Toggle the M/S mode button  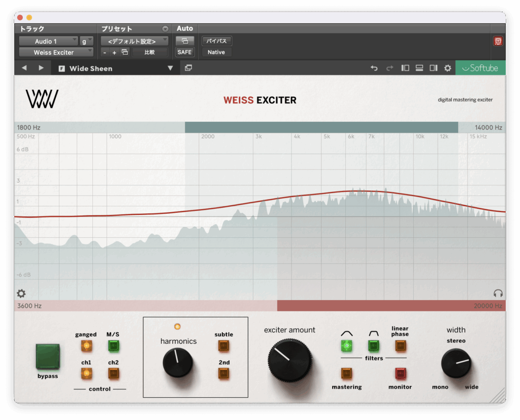(113, 346)
